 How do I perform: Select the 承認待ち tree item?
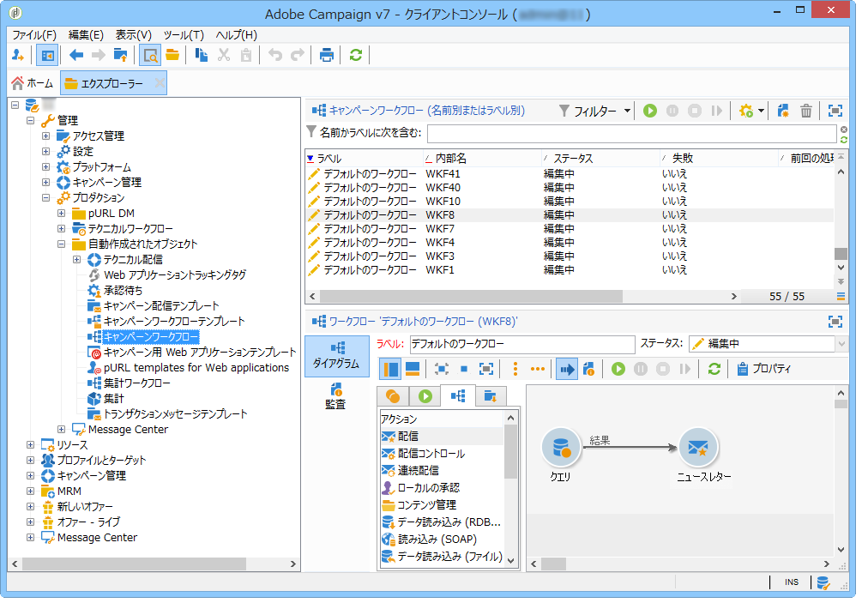(123, 290)
